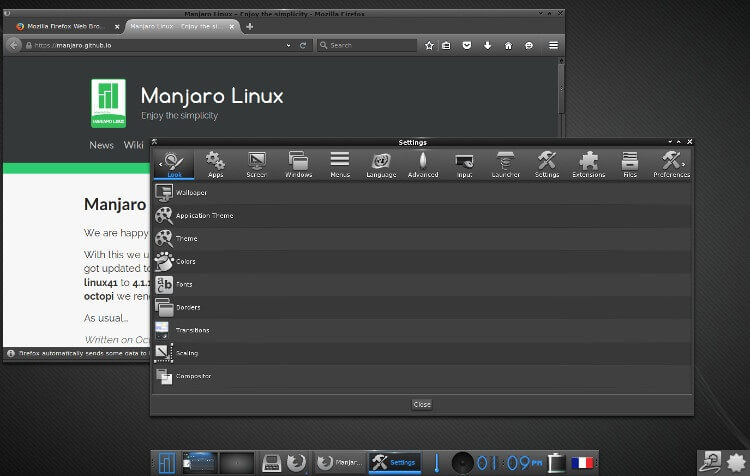Click the Manjaro logo on webpage
The image size is (750, 476).
(x=109, y=103)
